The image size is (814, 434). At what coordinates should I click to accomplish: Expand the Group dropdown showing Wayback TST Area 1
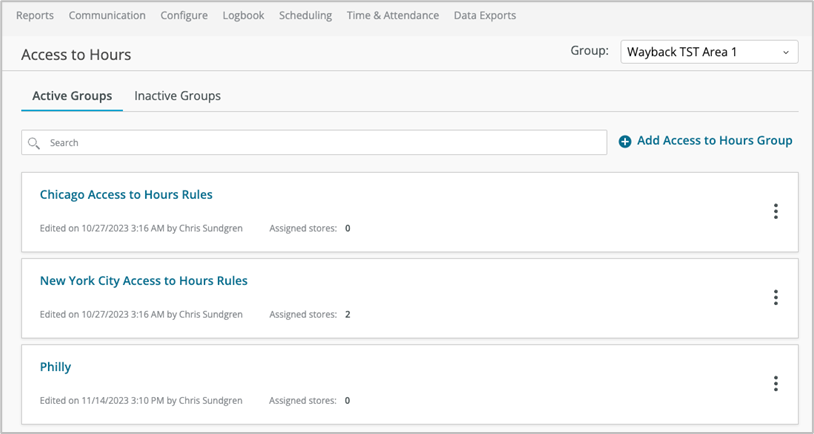tap(708, 51)
